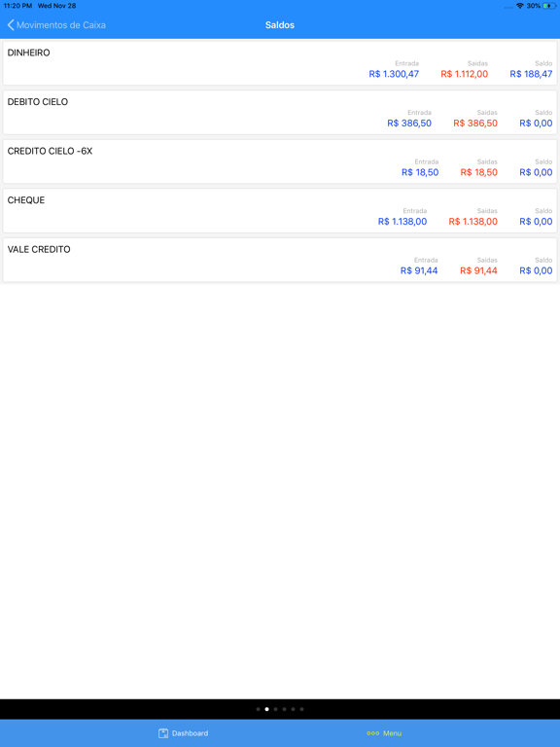Open the Dashboard tab
This screenshot has width=560, height=747.
184,733
